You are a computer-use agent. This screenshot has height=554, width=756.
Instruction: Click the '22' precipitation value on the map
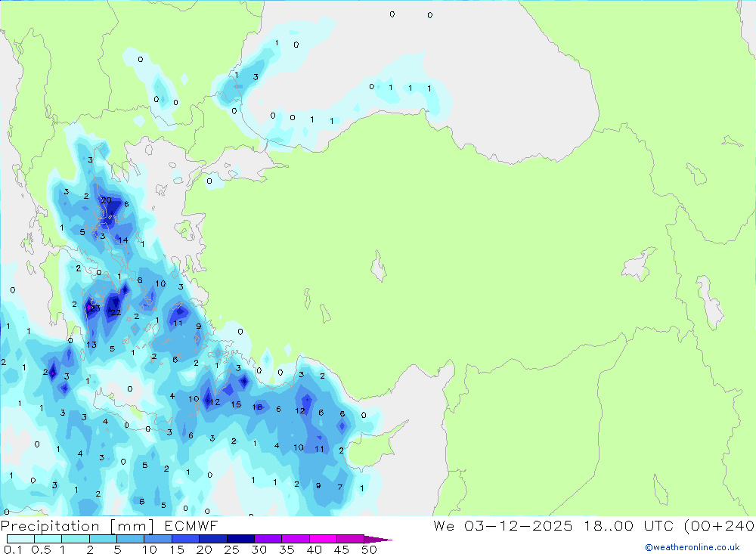pos(116,312)
